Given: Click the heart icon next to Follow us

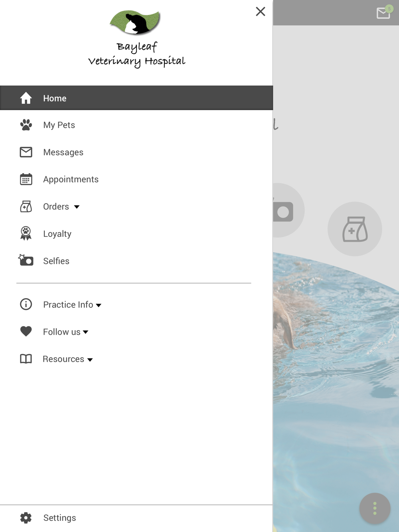Looking at the screenshot, I should 26,331.
